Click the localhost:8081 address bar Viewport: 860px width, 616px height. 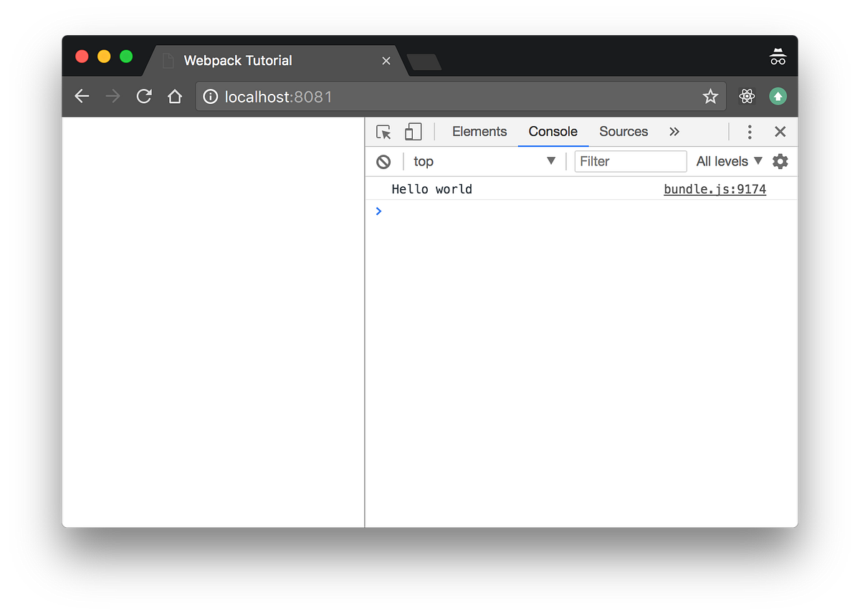pyautogui.click(x=461, y=97)
